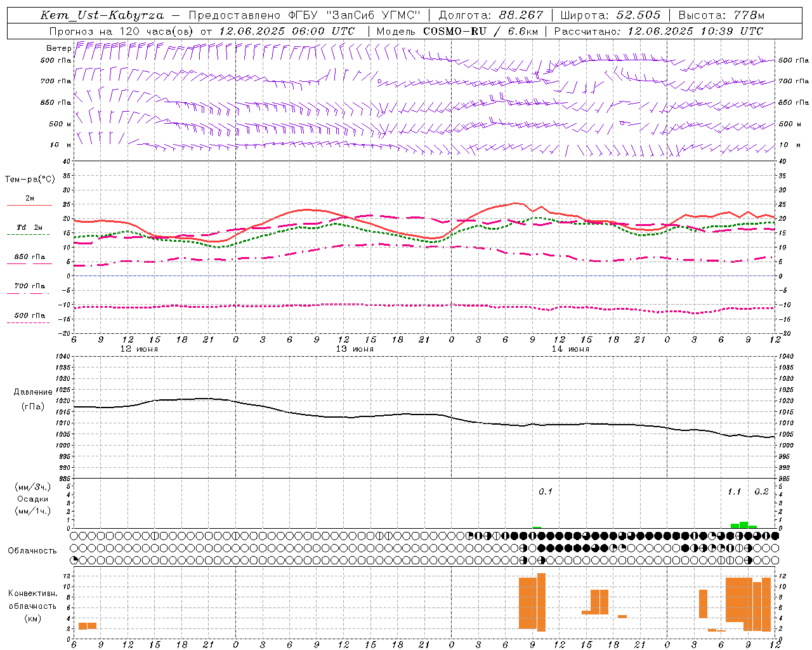The image size is (812, 650).
Task: Click the Рассчитано: 12.06.2025 10:39 UTC timestamp
Action: tap(658, 31)
